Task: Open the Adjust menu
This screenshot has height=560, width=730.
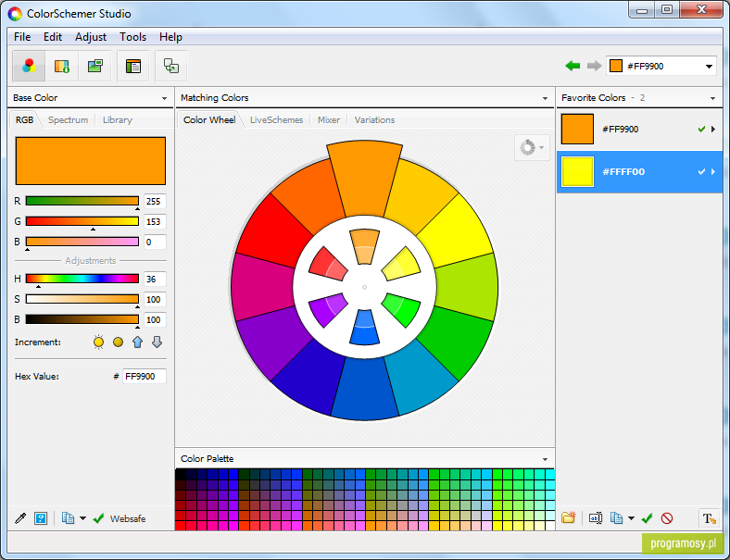Action: tap(91, 37)
